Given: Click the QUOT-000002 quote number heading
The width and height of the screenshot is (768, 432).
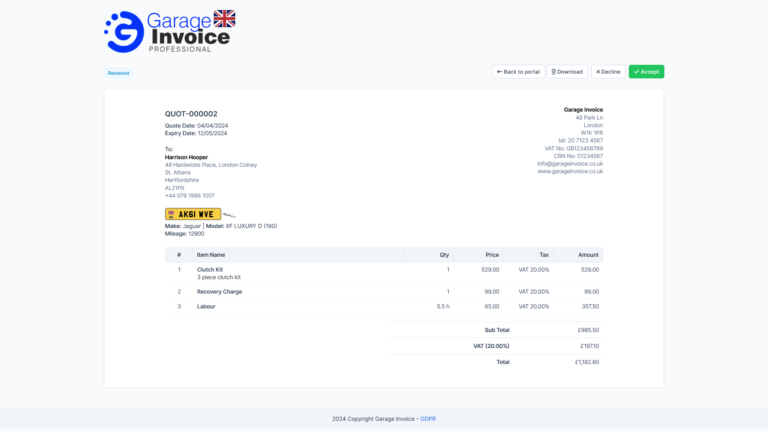Looking at the screenshot, I should pyautogui.click(x=191, y=114).
